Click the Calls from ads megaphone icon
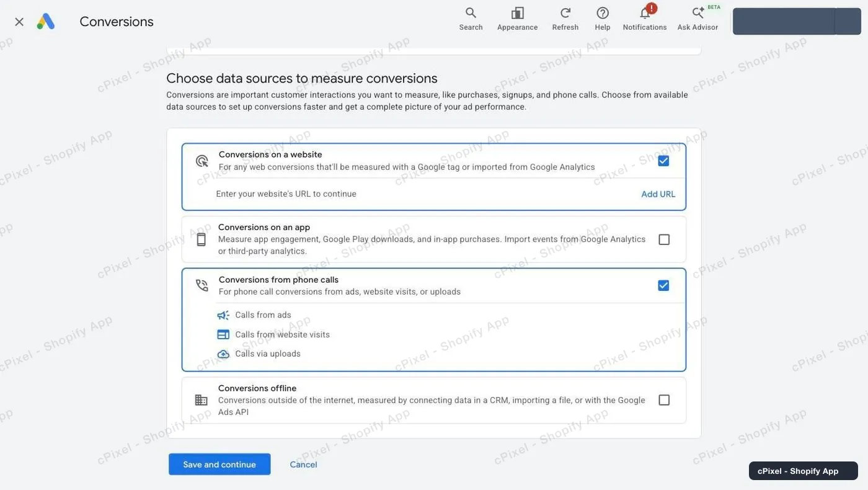Viewport: 868px width, 490px height. click(x=223, y=315)
